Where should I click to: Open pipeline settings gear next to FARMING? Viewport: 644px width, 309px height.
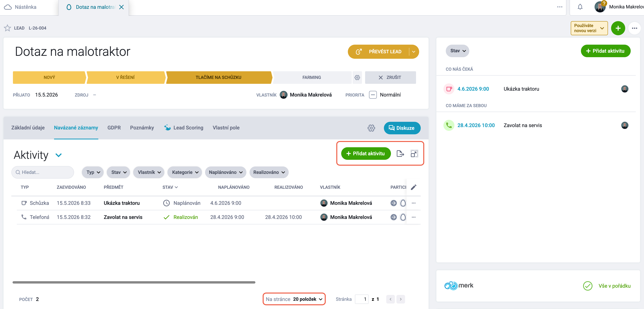click(x=357, y=78)
